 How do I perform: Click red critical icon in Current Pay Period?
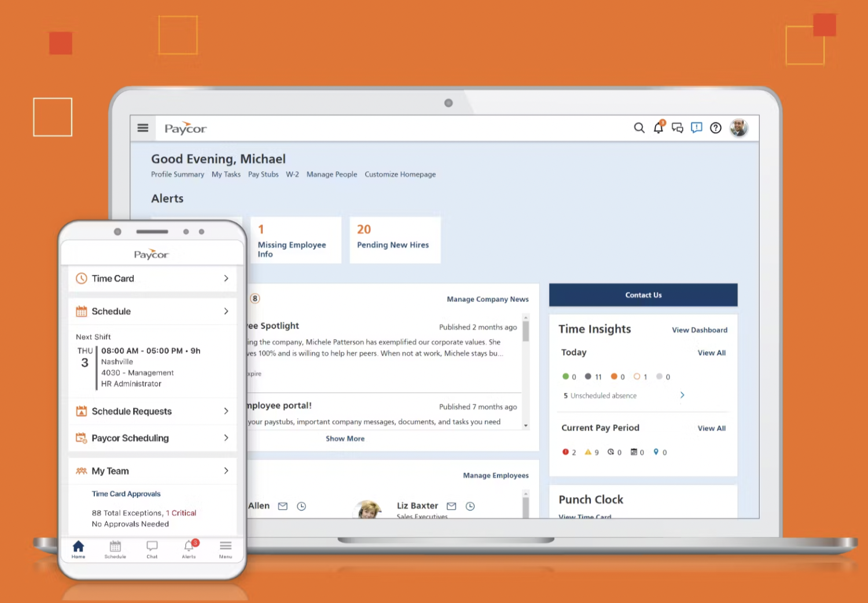pyautogui.click(x=565, y=452)
